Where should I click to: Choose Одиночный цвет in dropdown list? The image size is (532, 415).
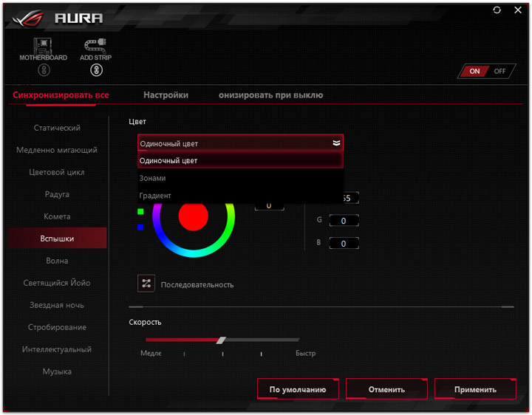pos(240,160)
